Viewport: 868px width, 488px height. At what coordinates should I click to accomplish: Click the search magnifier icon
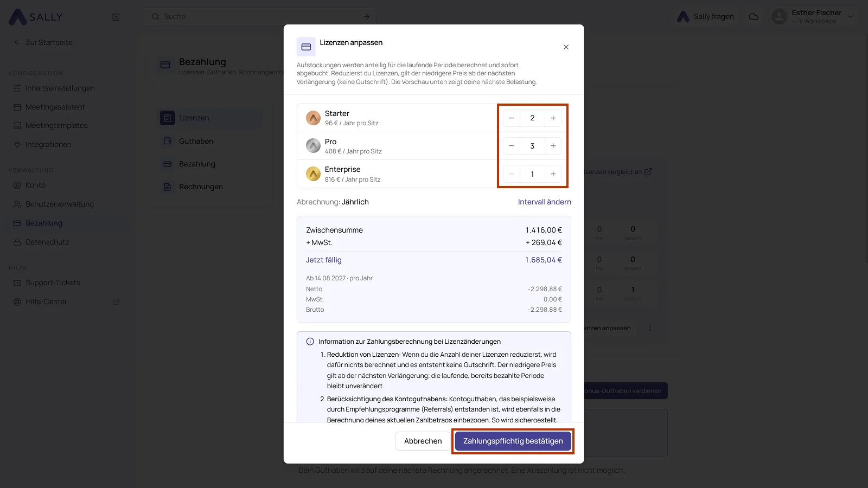tap(155, 16)
